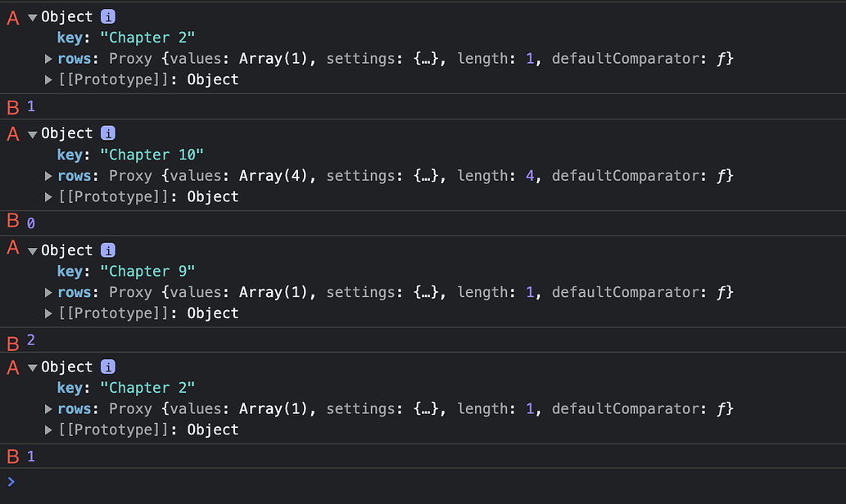This screenshot has width=846, height=504.
Task: Click the info icon on the Chapter 9 object
Action: click(x=107, y=250)
